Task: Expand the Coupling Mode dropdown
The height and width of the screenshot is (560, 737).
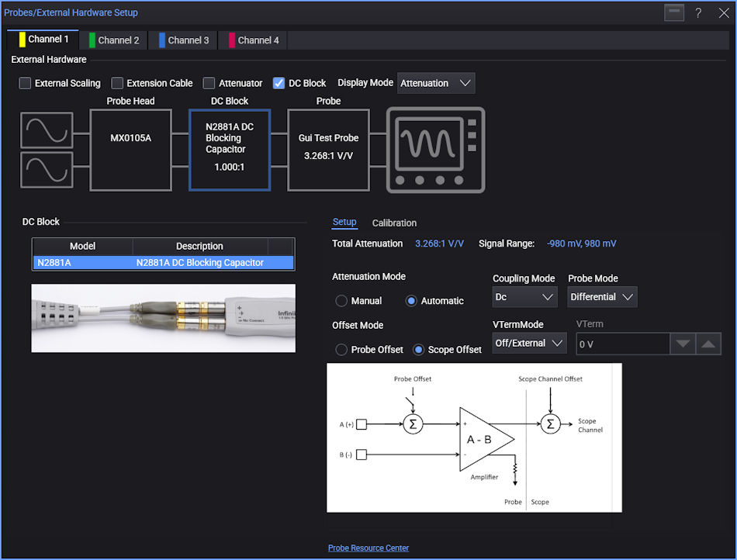Action: [524, 297]
